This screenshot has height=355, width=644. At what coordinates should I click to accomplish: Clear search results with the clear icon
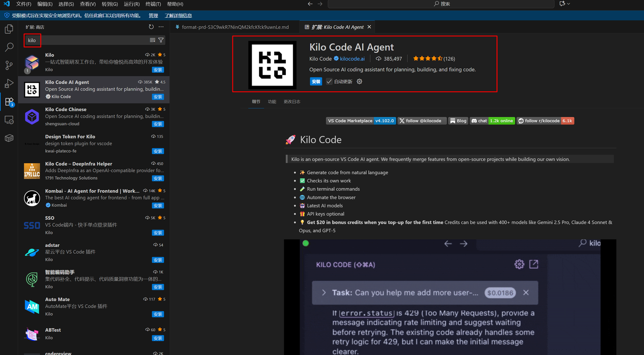click(152, 40)
